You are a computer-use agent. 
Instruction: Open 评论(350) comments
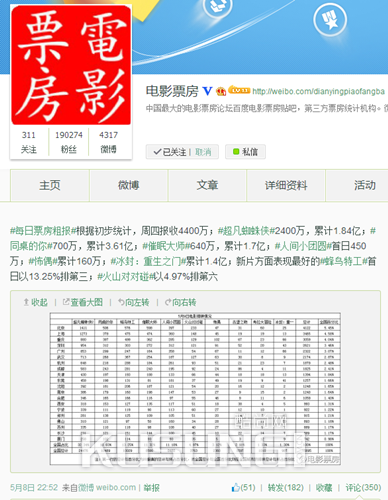(363, 488)
